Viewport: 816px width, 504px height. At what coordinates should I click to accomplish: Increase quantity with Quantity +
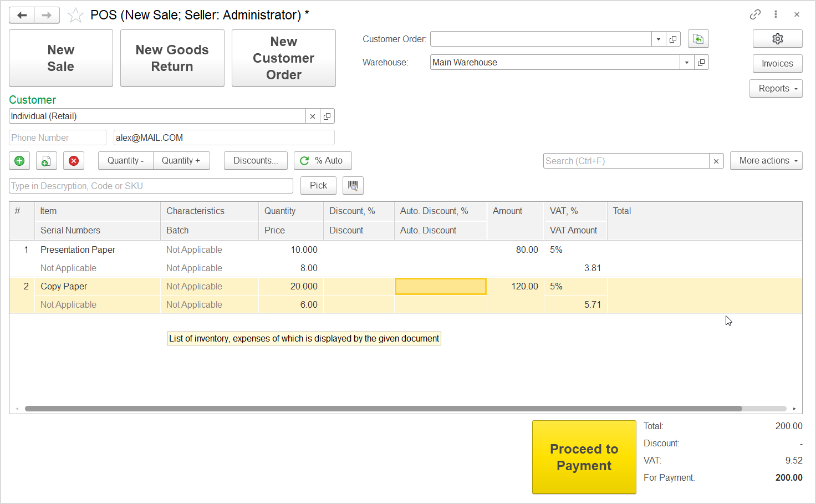click(x=181, y=161)
